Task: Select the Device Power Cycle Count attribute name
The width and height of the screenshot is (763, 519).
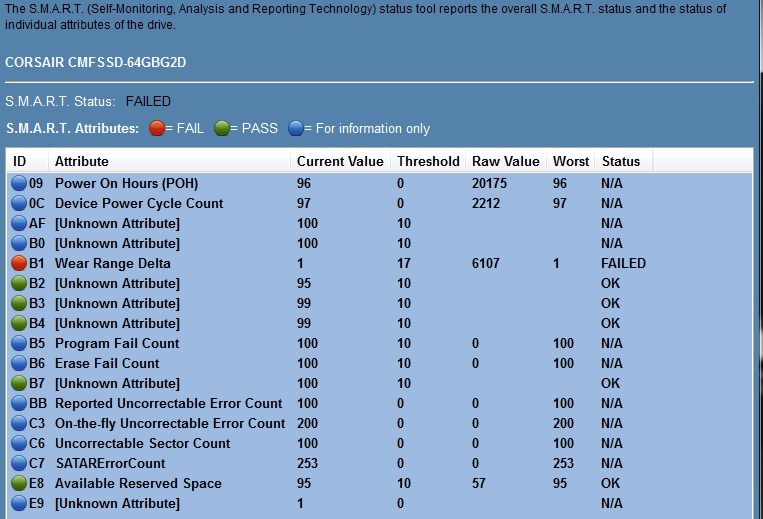Action: coord(139,203)
